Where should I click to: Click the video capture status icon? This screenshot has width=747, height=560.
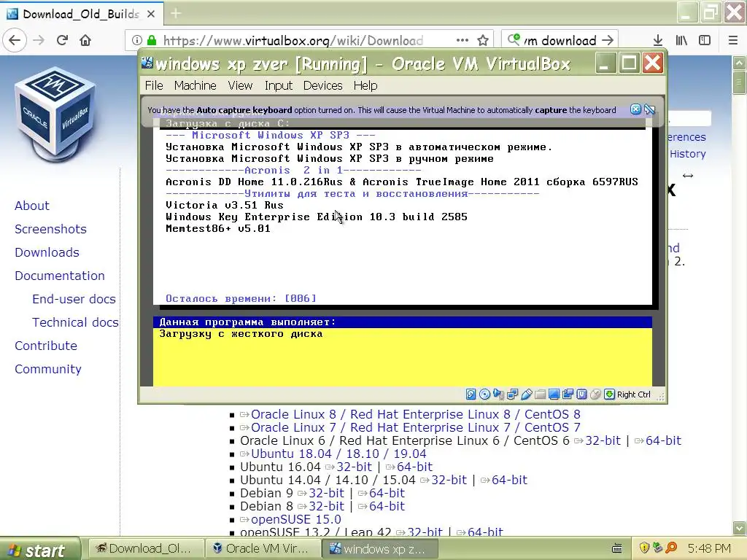click(x=568, y=394)
